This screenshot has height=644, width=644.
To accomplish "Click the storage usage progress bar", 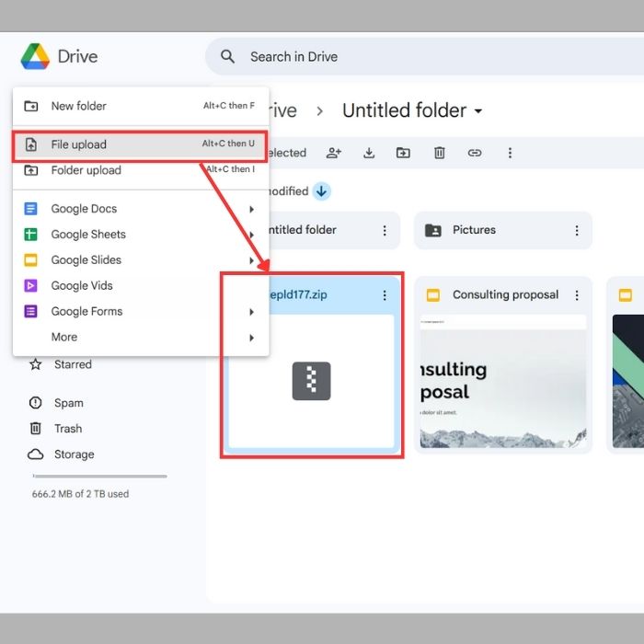I will pos(99,477).
